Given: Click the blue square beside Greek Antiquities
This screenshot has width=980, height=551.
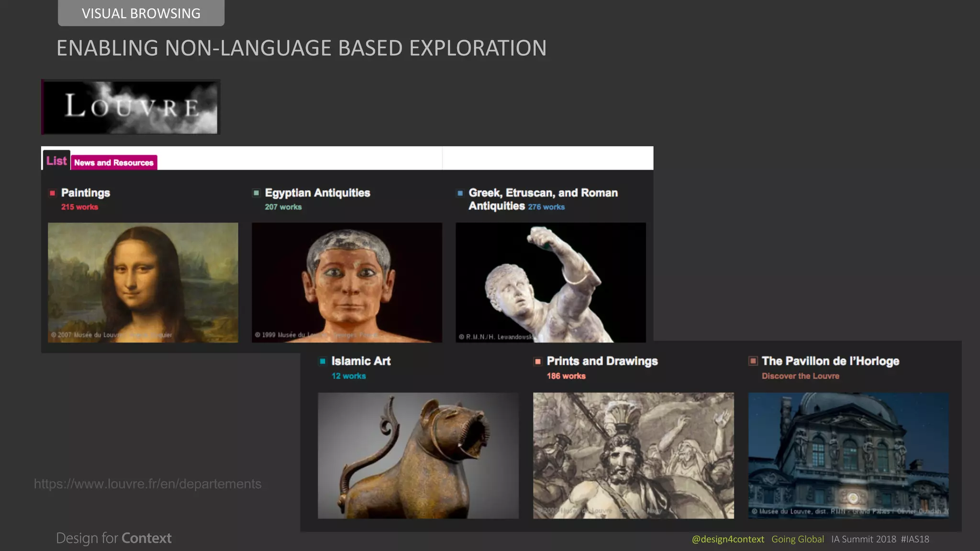Looking at the screenshot, I should 460,193.
